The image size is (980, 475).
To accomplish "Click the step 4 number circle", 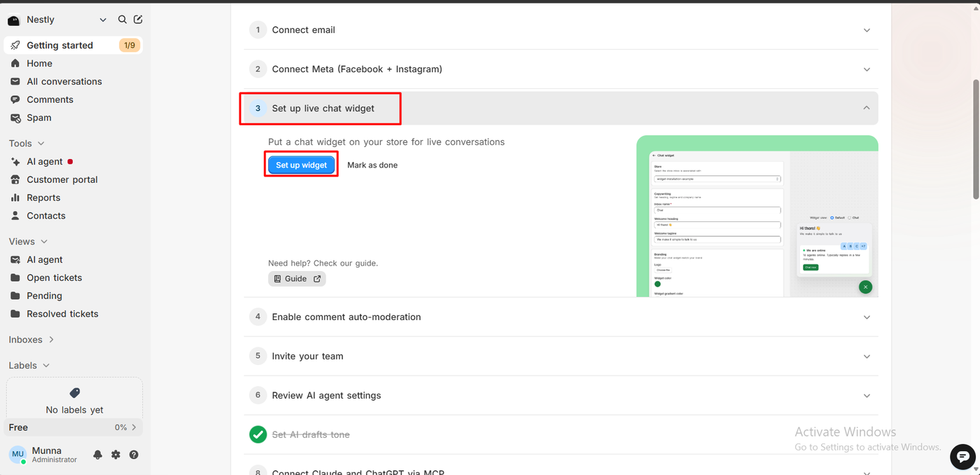I will (258, 317).
